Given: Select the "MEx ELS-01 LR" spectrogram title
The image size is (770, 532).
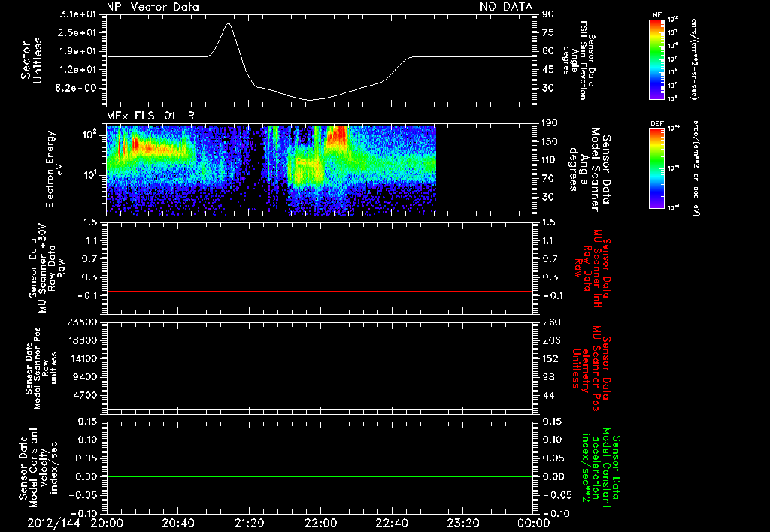Looking at the screenshot, I should tap(150, 116).
